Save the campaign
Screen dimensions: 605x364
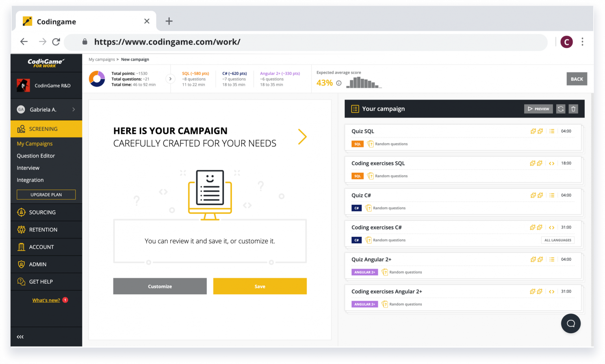[x=260, y=286]
